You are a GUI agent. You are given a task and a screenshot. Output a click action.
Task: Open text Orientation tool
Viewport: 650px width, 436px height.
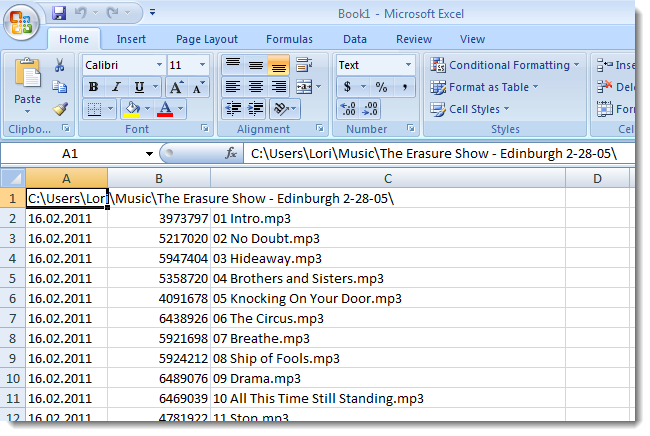[281, 109]
